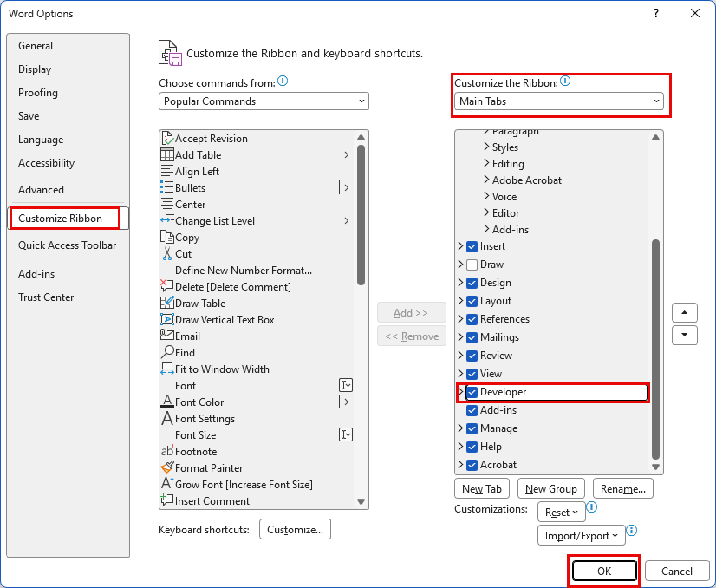This screenshot has width=716, height=588.
Task: Click commands list scrollbar down arrow
Action: pyautogui.click(x=361, y=501)
